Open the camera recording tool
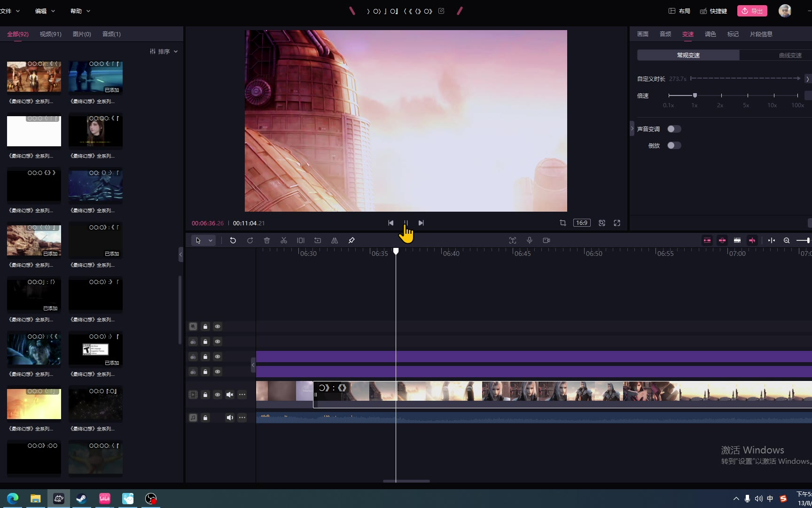This screenshot has height=508, width=812. click(547, 240)
